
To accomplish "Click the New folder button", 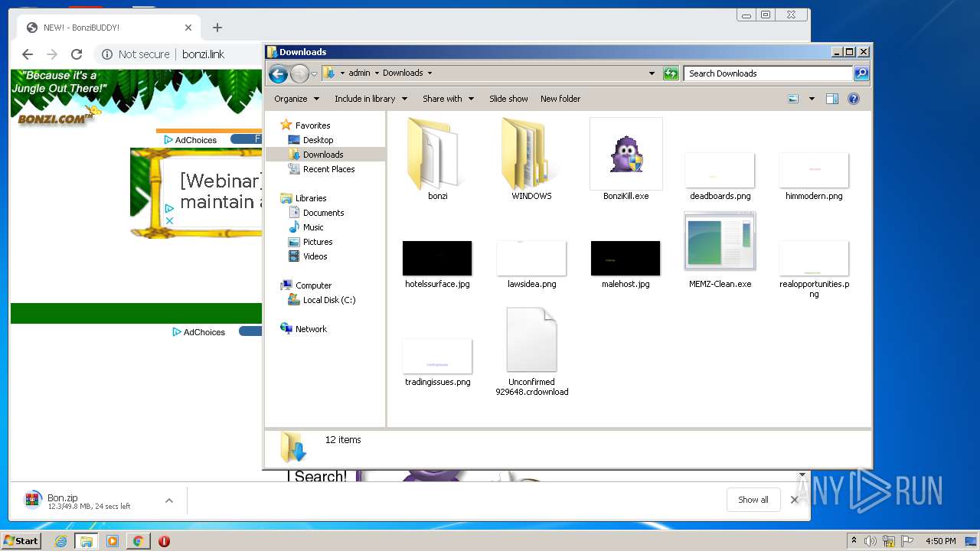I will (560, 99).
